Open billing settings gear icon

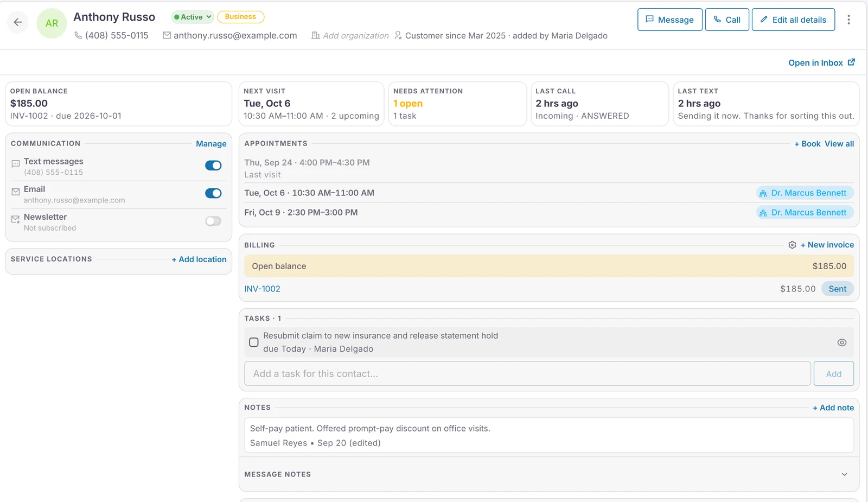(792, 245)
